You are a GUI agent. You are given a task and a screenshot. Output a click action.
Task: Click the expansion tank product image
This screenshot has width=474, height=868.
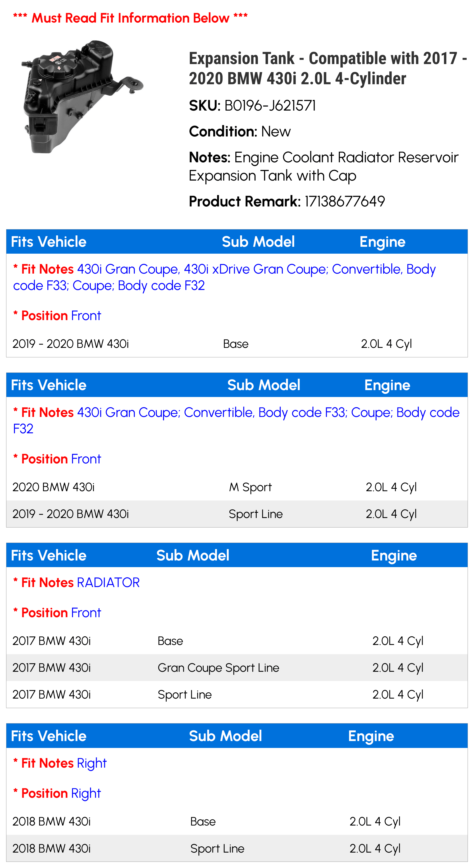[82, 97]
